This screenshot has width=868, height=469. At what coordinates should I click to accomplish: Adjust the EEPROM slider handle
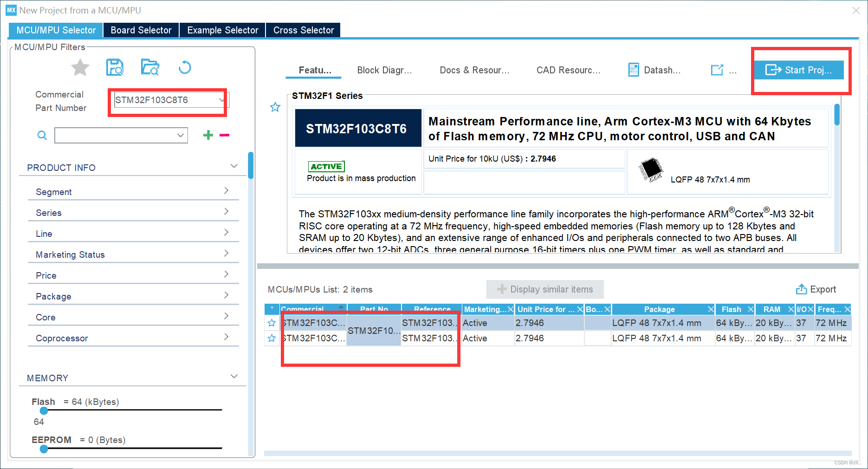pyautogui.click(x=44, y=449)
